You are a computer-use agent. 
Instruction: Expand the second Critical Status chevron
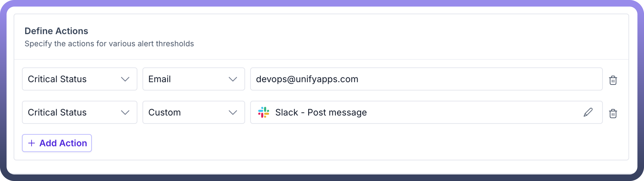(x=125, y=113)
